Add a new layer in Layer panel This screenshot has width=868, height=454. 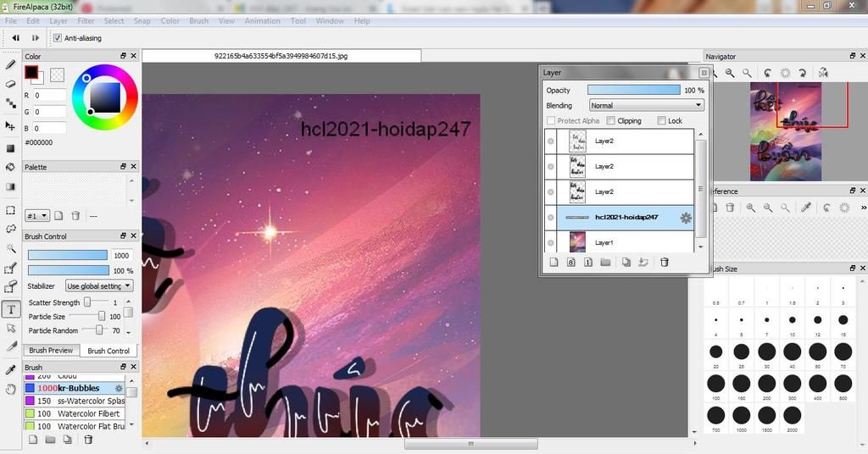tap(554, 262)
